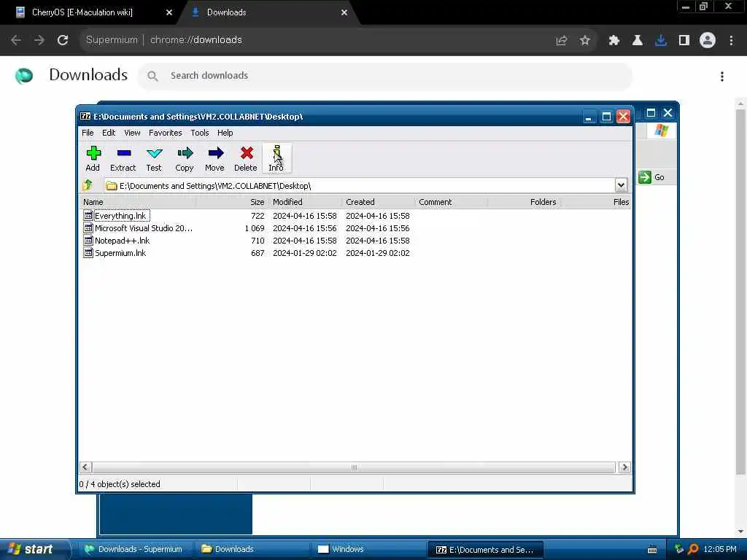
Task: Select the Supermium.lnk file
Action: [x=120, y=253]
